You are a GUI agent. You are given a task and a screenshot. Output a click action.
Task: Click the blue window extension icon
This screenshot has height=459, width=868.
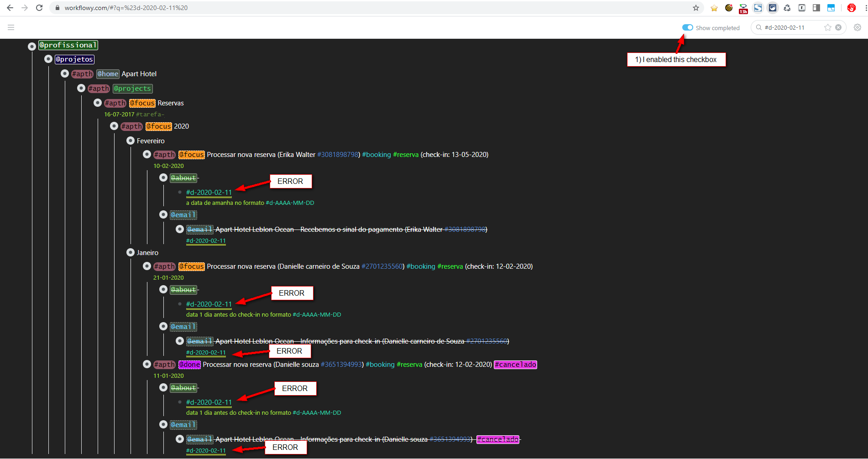[831, 8]
